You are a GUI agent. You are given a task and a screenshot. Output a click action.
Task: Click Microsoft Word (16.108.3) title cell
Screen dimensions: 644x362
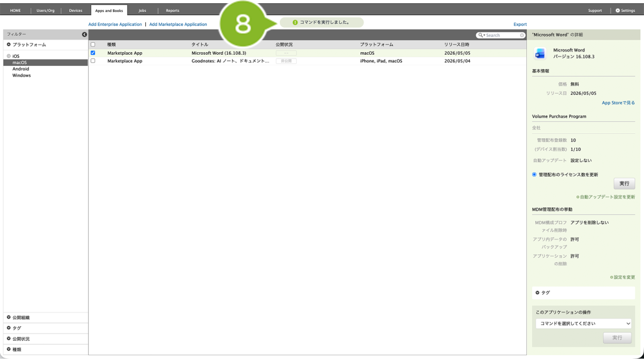(219, 53)
